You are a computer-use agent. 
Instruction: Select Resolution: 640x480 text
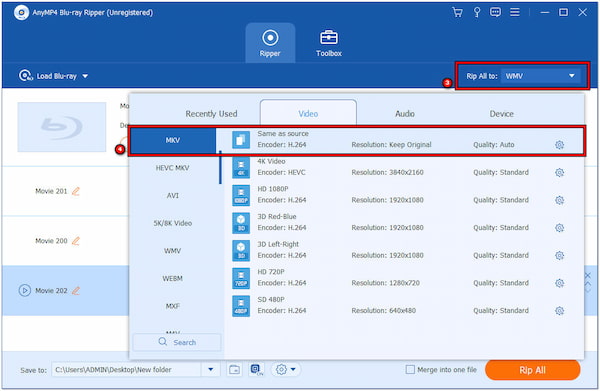click(x=383, y=311)
